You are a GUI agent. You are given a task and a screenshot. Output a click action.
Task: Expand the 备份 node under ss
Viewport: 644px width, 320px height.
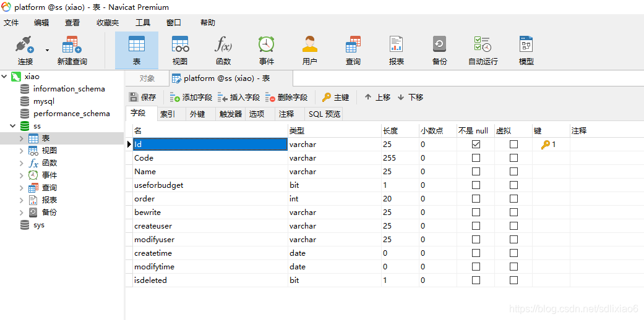click(22, 213)
